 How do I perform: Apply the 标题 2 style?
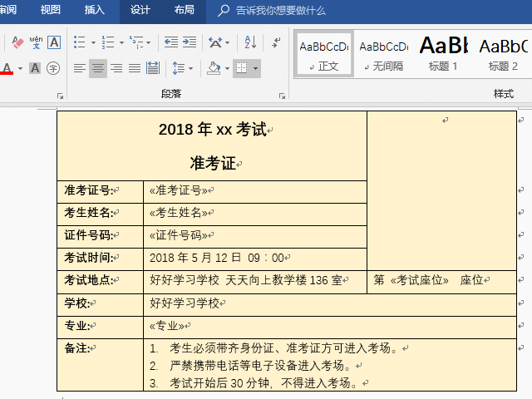click(x=503, y=54)
